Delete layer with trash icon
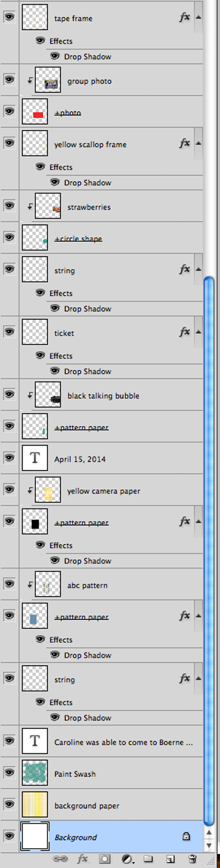The height and width of the screenshot is (868, 220). pos(193,859)
